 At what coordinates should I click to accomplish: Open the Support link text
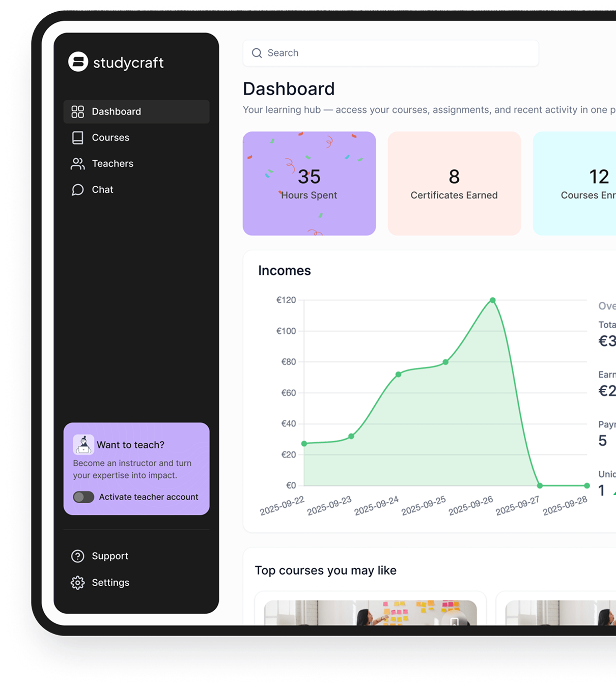tap(110, 556)
